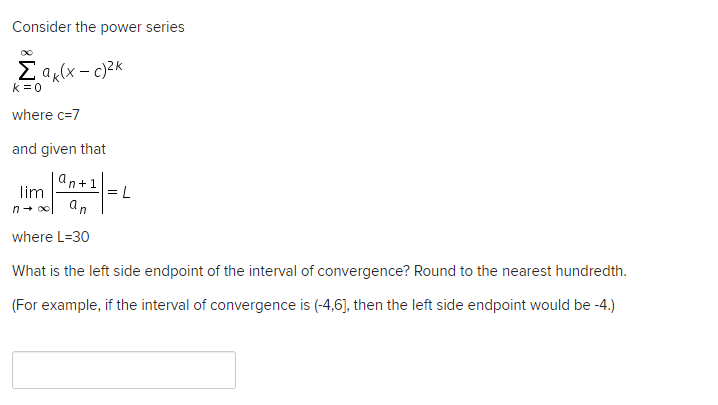Screen dimensions: 718x405
Task: Click the final '-4.)' in the example
Action: (x=601, y=305)
